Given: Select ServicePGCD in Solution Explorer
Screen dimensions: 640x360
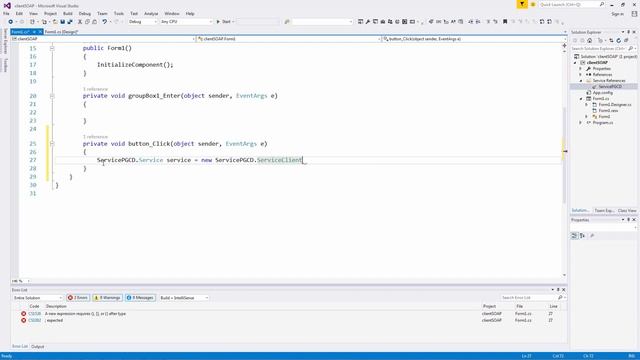Looking at the screenshot, I should 610,87.
